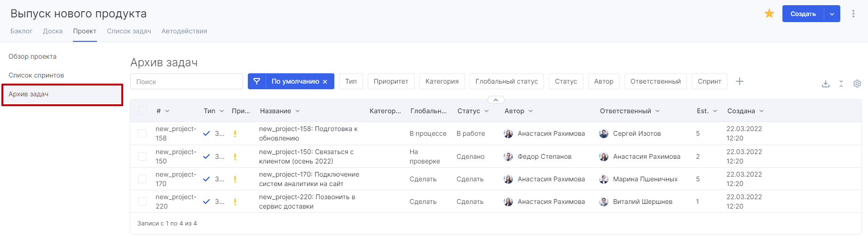Image resolution: width=868 pixels, height=241 pixels.
Task: Click the priority exclamation icon in row new_project-220
Action: click(x=235, y=202)
